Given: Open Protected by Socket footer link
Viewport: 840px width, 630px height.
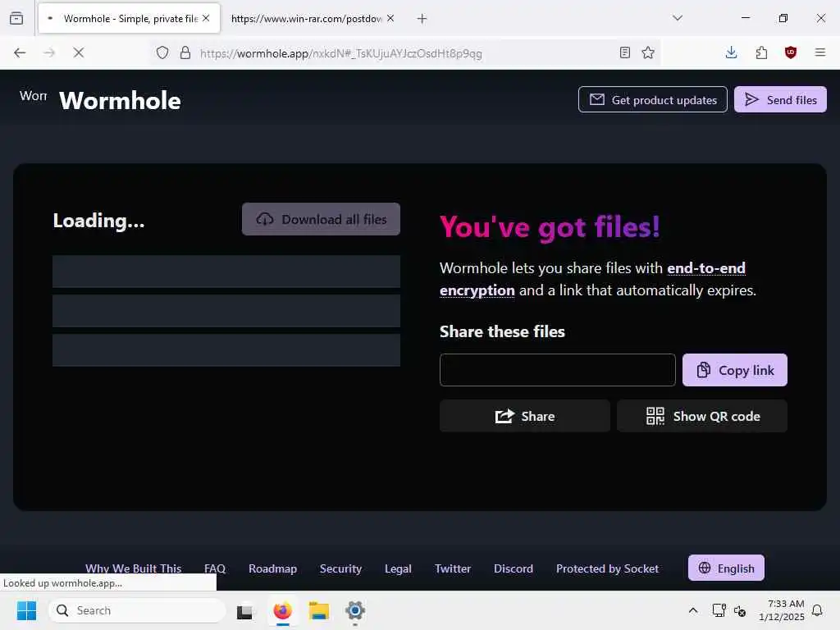Looking at the screenshot, I should click(x=608, y=568).
